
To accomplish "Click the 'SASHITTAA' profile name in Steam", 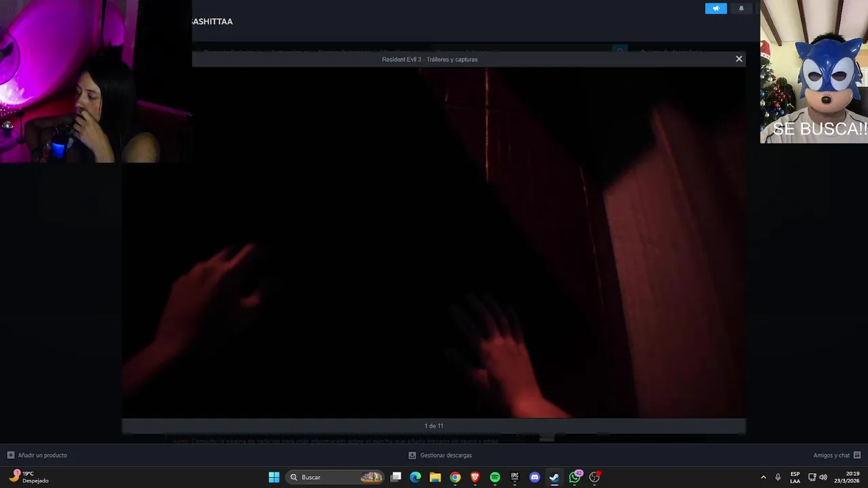I will (x=212, y=22).
